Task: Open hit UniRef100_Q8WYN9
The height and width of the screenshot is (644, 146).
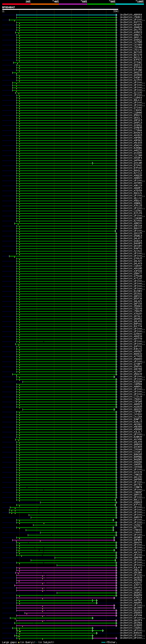Action: coord(131,557)
